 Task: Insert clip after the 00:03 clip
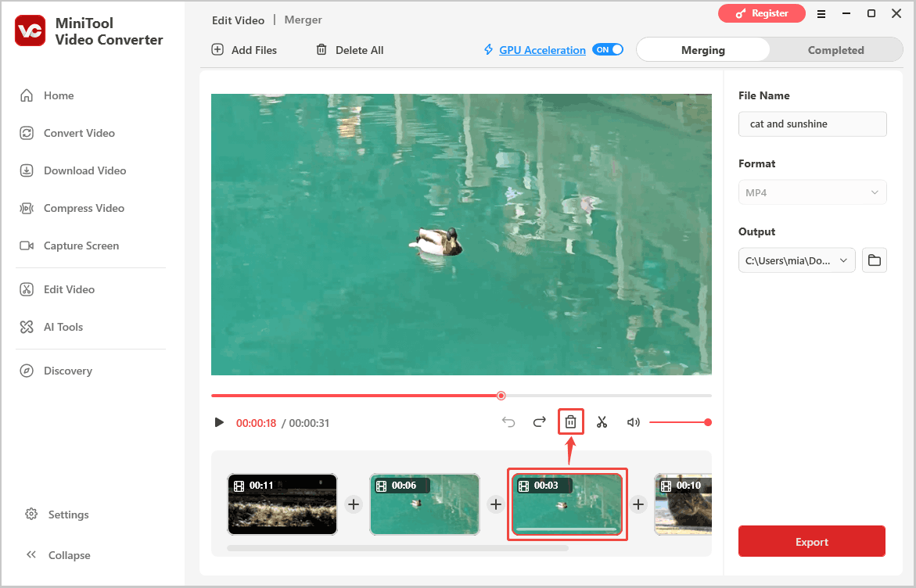[638, 504]
